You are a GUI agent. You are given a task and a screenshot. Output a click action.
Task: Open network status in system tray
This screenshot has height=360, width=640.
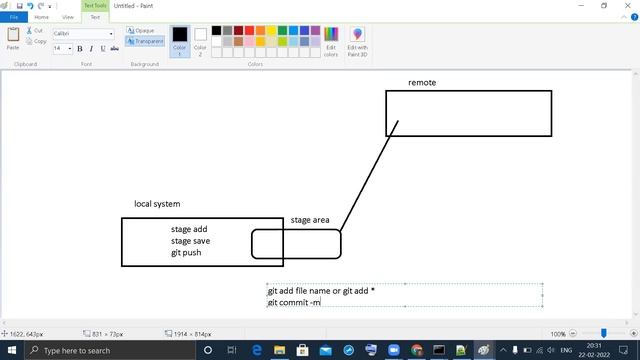click(x=540, y=350)
